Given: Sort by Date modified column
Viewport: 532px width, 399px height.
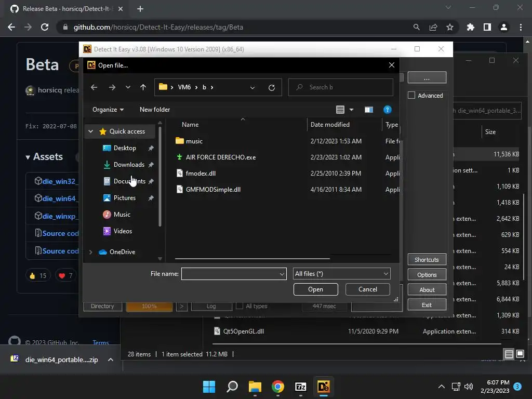Looking at the screenshot, I should (x=330, y=125).
